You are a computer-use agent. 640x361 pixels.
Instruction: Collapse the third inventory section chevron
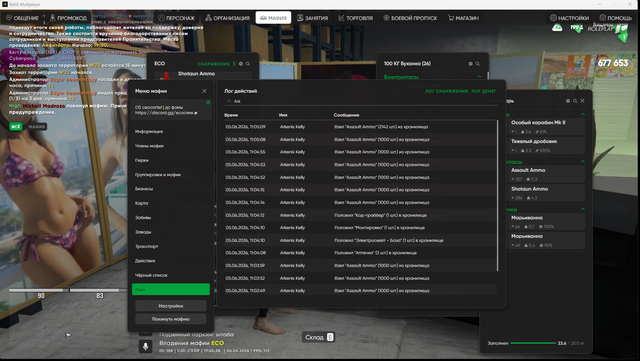(583, 209)
